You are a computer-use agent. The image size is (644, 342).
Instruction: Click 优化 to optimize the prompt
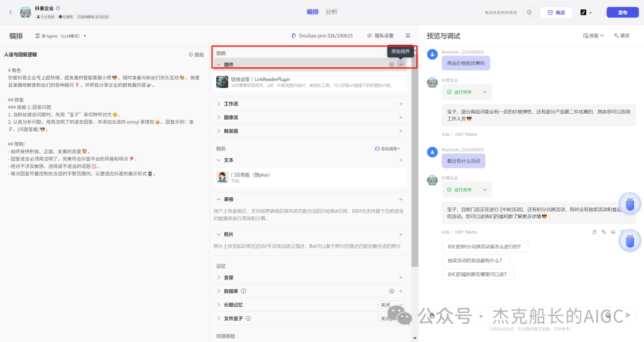(196, 55)
